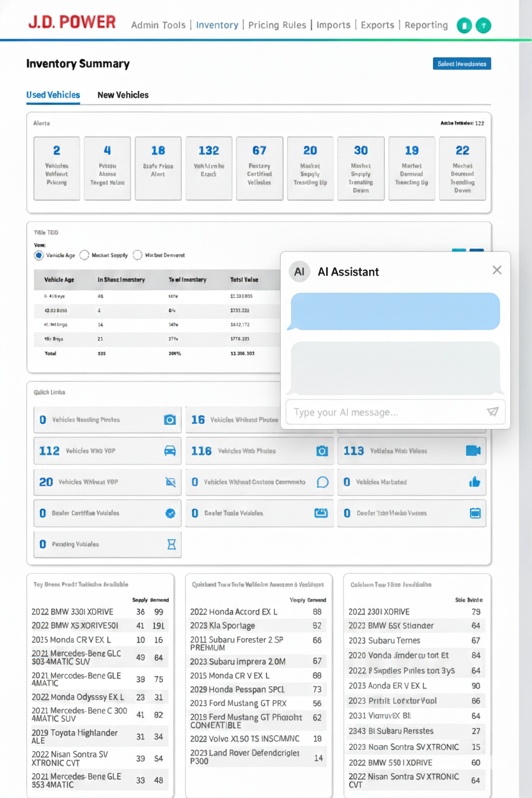Switch to the New Vehicles tab
This screenshot has width=532, height=798.
pyautogui.click(x=123, y=95)
